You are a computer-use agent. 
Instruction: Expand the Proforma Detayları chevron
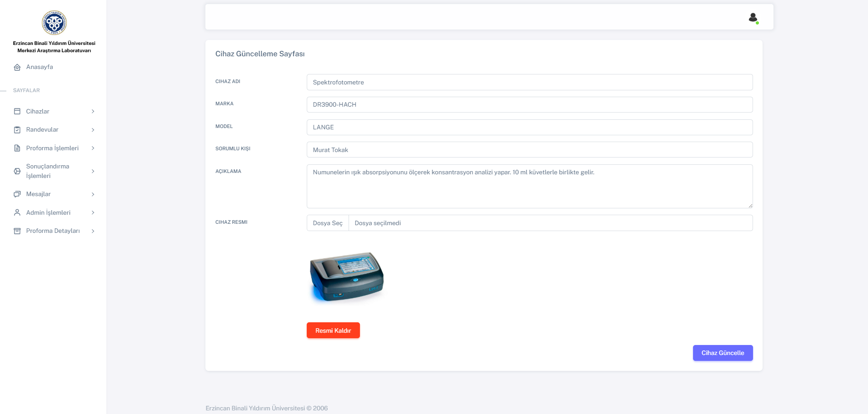(93, 231)
